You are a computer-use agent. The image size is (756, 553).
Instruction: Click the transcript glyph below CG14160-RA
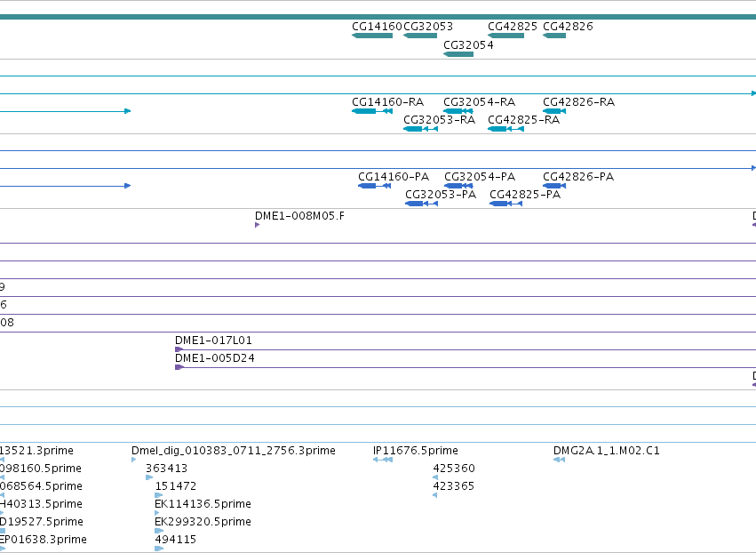click(372, 111)
